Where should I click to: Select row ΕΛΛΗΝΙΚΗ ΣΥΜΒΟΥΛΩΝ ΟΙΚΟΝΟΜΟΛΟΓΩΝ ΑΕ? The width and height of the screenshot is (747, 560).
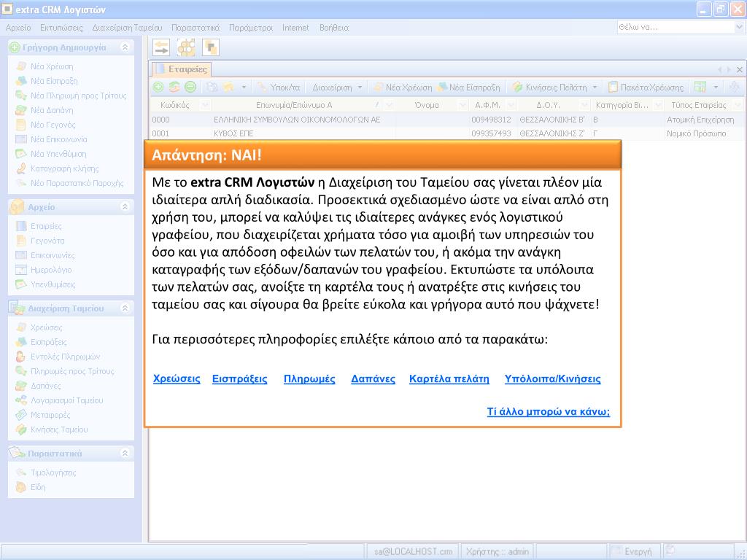(x=446, y=120)
